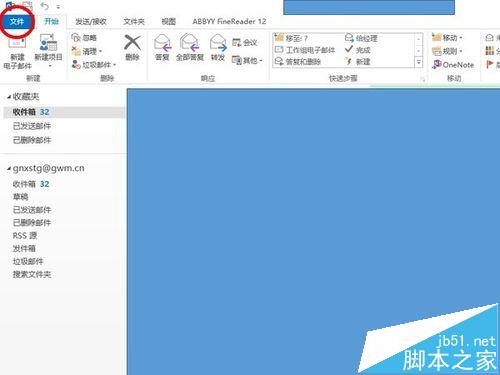This screenshot has height=375, width=500.
Task: Select 收件箱 32 under 收藏夹
Action: click(x=64, y=112)
